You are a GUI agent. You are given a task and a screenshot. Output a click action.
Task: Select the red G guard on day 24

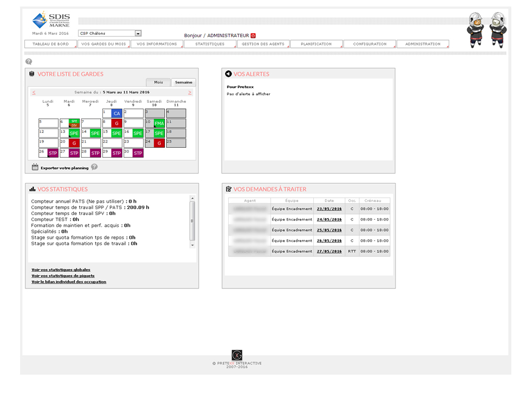tap(159, 143)
